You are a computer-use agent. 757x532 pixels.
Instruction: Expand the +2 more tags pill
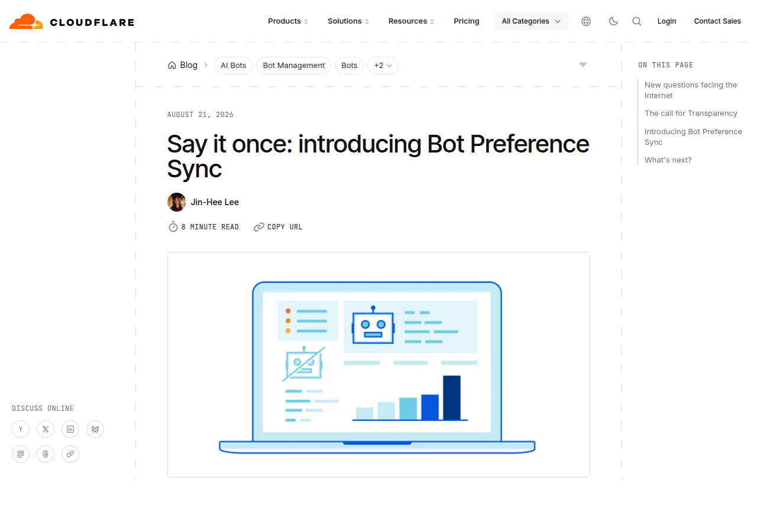click(x=383, y=66)
